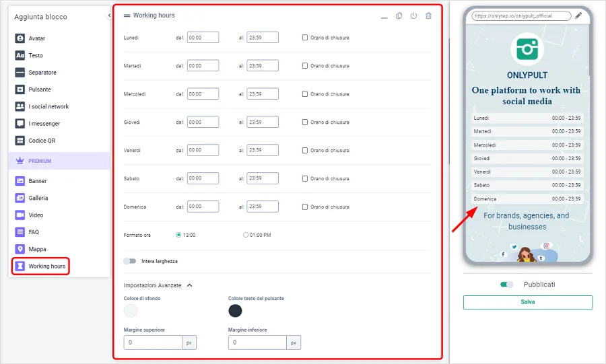This screenshot has height=364, width=606.
Task: Check Orario di chiusura for Lunedì
Action: point(305,38)
